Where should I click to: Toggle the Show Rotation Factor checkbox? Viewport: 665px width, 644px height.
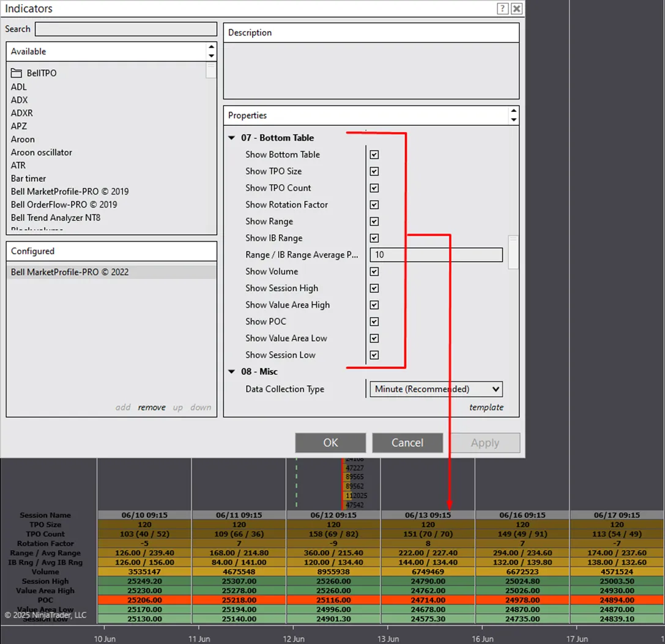374,205
